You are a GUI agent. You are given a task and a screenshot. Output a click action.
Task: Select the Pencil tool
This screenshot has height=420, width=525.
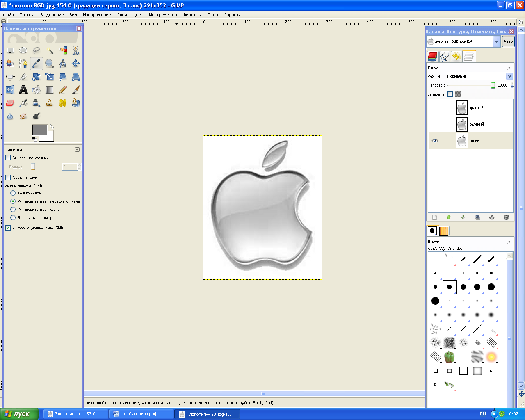tap(63, 90)
